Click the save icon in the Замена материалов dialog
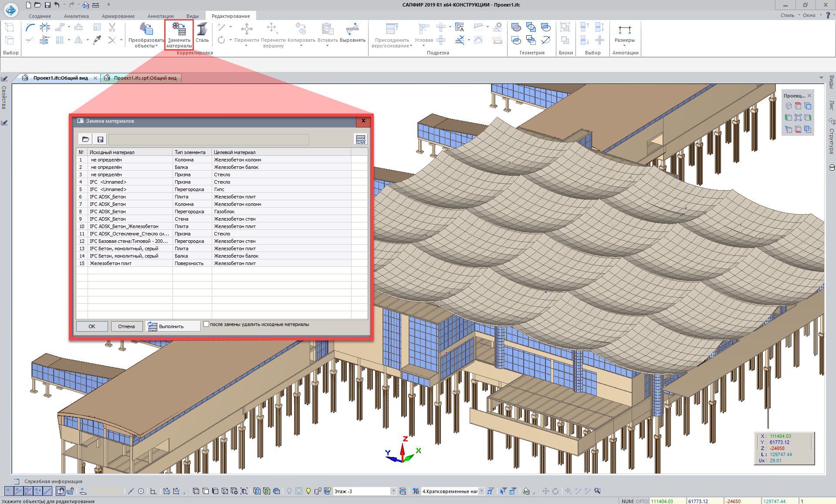 [x=100, y=139]
